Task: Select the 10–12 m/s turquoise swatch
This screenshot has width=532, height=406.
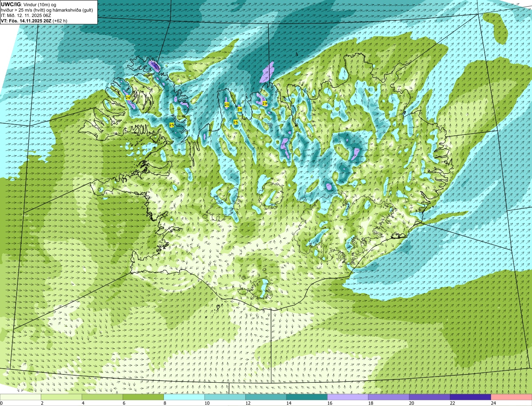Action: tap(225, 397)
